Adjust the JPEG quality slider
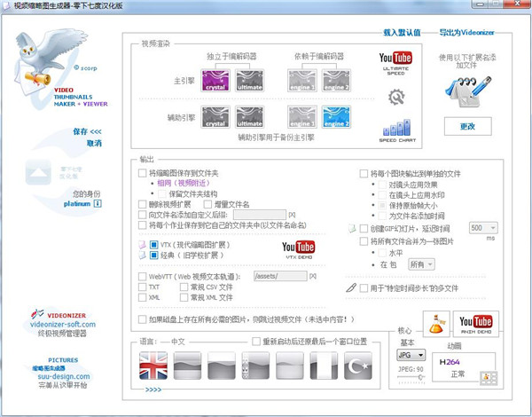This screenshot has height=417, width=532. (414, 378)
